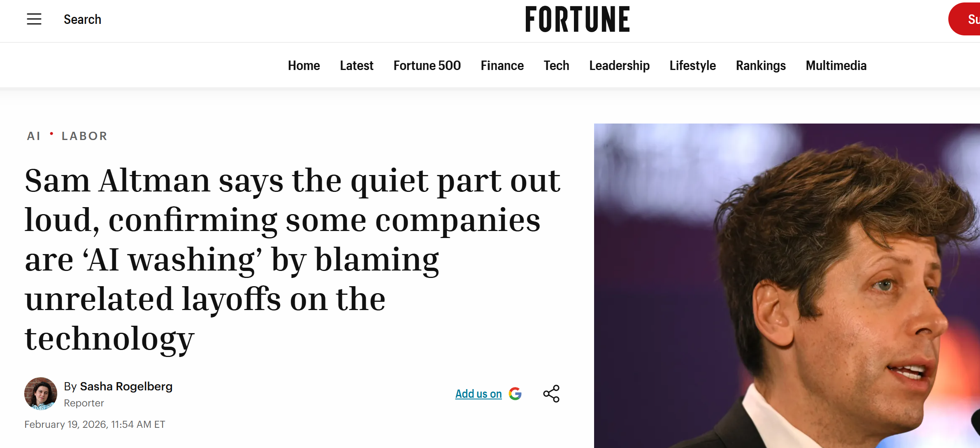Open the Finance section
The height and width of the screenshot is (448, 980).
[x=502, y=65]
